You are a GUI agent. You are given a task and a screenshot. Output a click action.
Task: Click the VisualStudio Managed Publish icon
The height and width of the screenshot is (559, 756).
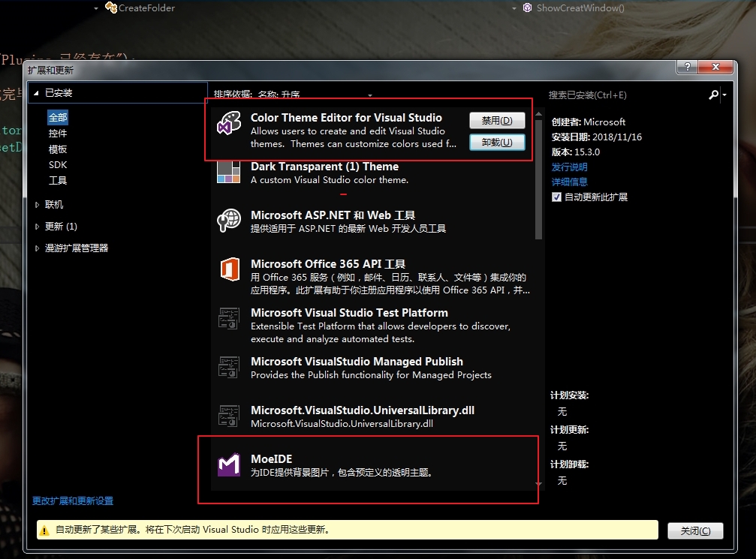[228, 367]
